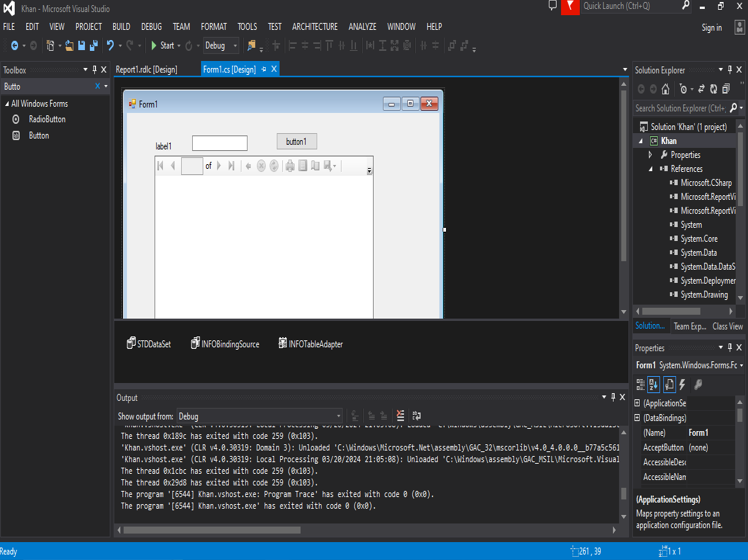Click the Search Solution Explorer field
Image resolution: width=748 pixels, height=560 pixels.
click(680, 108)
